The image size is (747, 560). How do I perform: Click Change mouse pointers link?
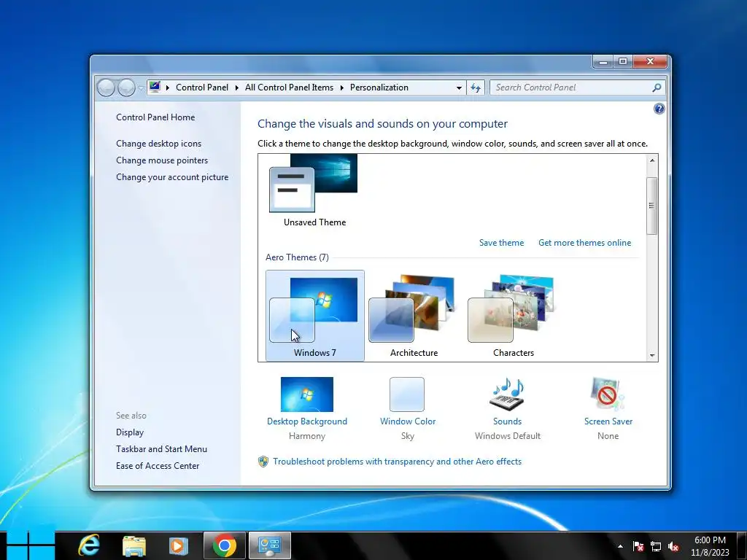[162, 160]
